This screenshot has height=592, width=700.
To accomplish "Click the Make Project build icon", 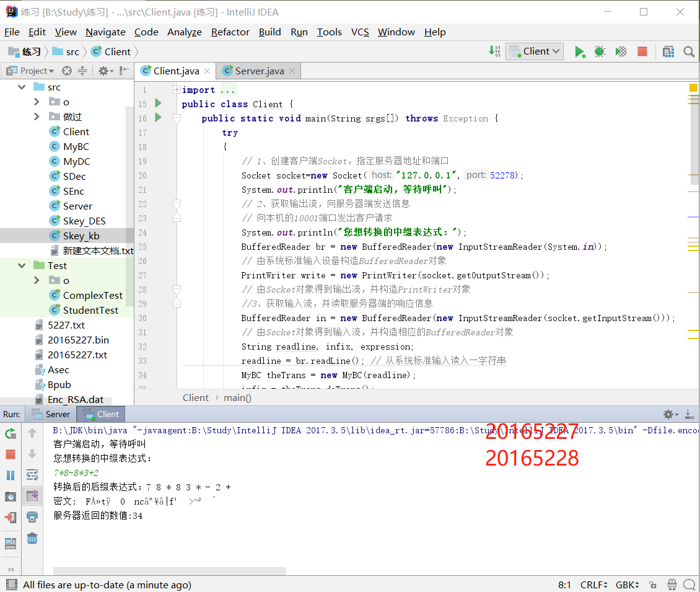I will tap(494, 51).
